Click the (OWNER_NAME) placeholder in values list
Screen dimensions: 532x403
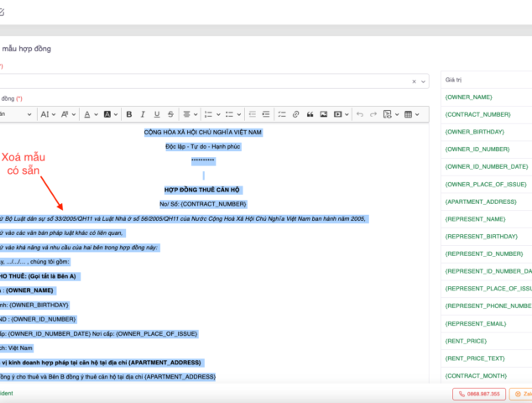point(468,97)
